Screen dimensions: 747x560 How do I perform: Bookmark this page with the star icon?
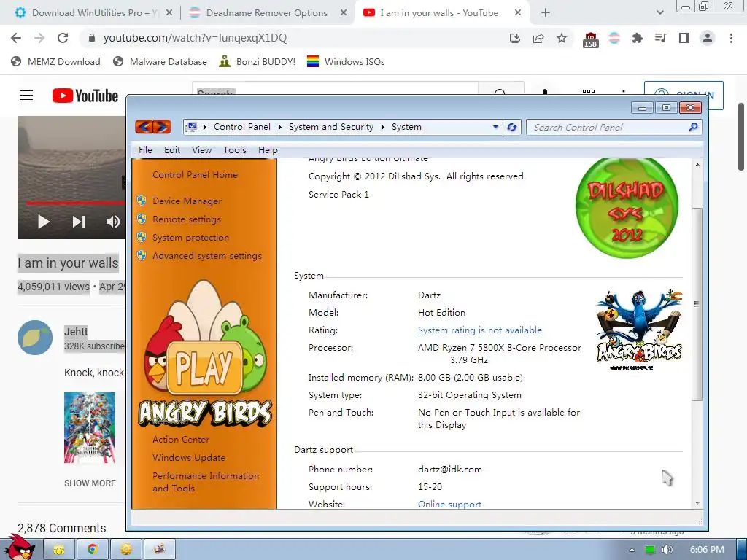[x=562, y=38]
